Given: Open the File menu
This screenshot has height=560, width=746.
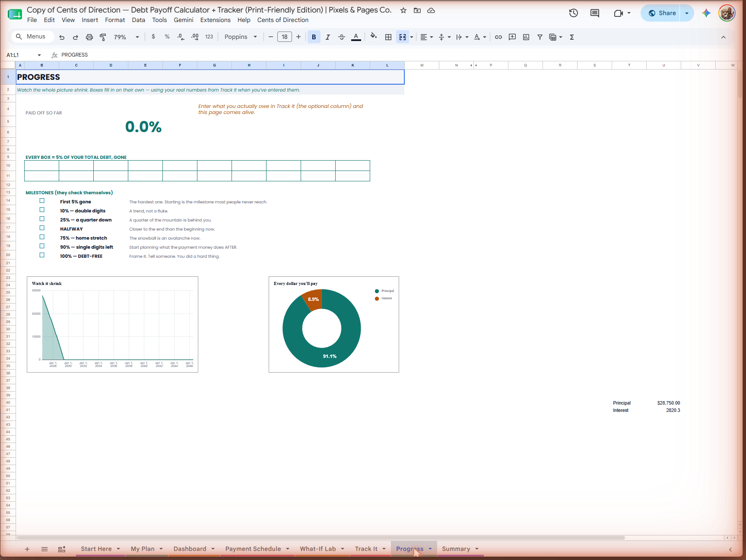Looking at the screenshot, I should pyautogui.click(x=32, y=20).
